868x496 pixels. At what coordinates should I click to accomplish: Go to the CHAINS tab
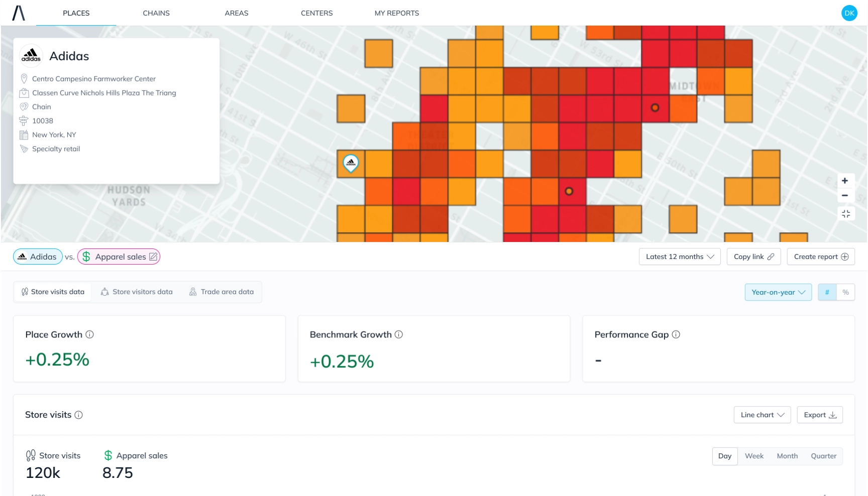156,13
